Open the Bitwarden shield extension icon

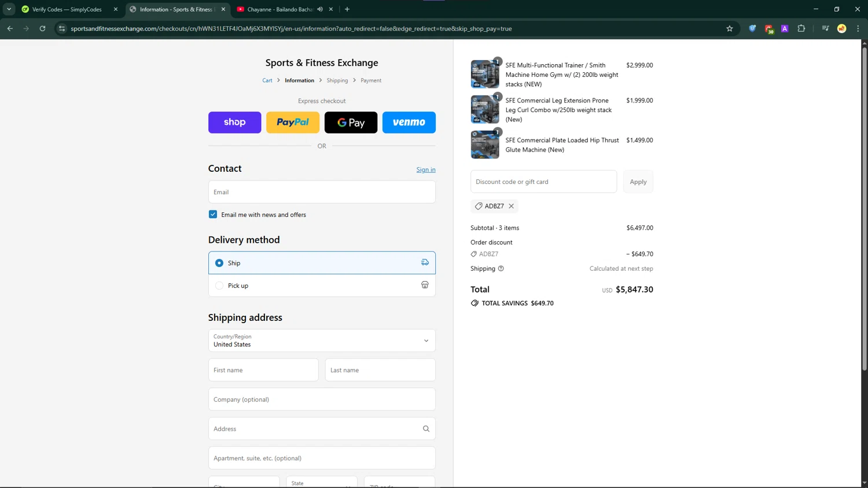tap(752, 28)
